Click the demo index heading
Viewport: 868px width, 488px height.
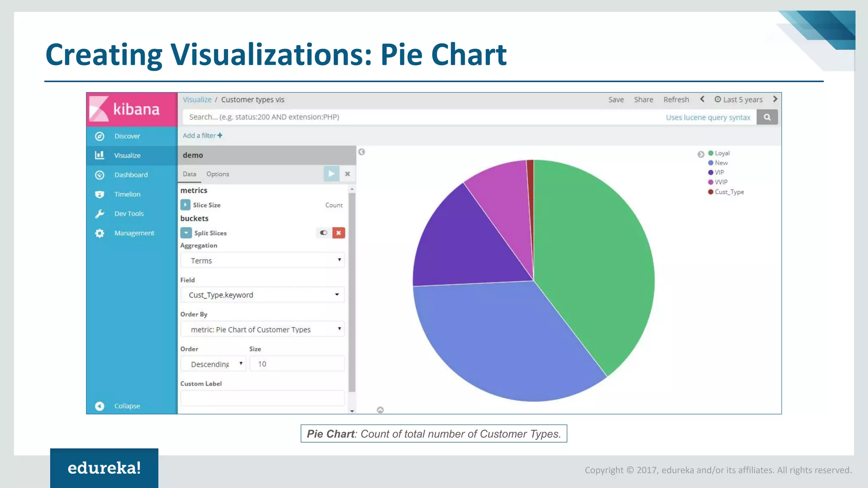pyautogui.click(x=193, y=155)
